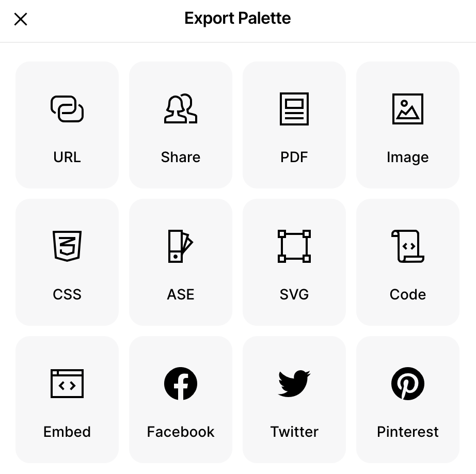
Task: Click the URL label text
Action: pos(67,157)
